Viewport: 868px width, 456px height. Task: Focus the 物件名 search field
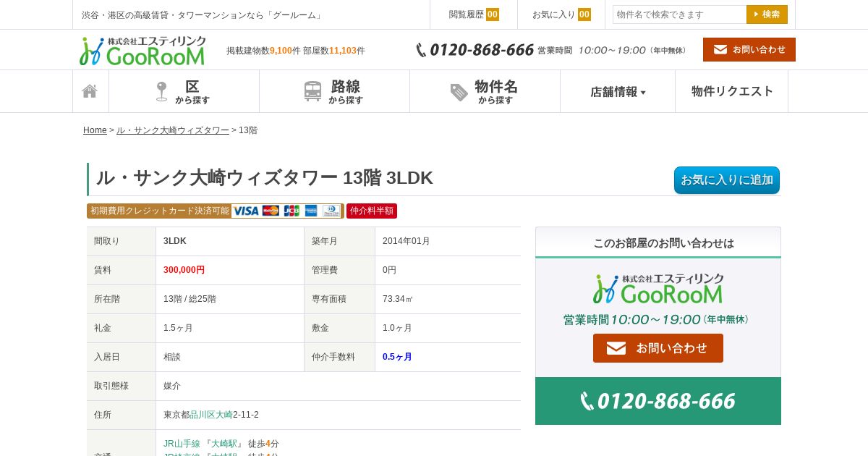(x=679, y=14)
